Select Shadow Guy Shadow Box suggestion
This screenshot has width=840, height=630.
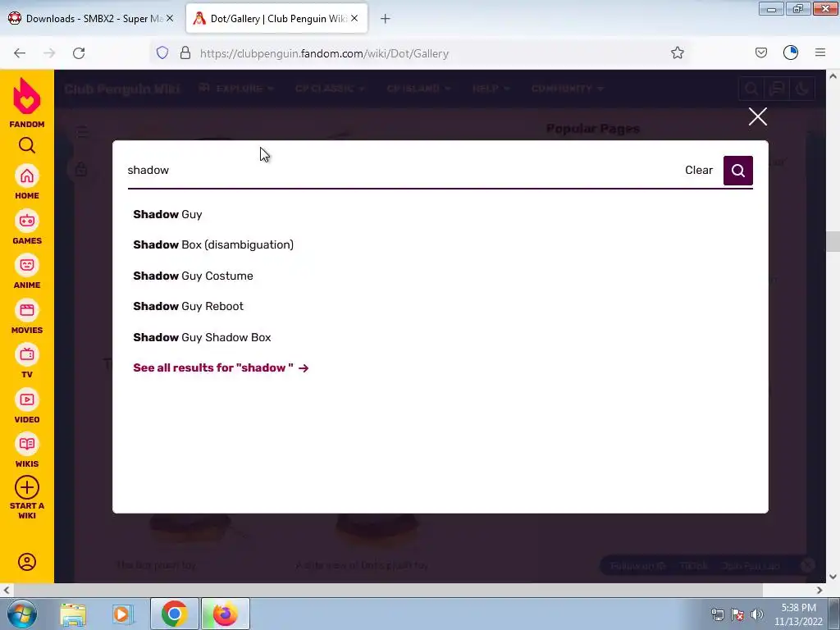pos(202,337)
